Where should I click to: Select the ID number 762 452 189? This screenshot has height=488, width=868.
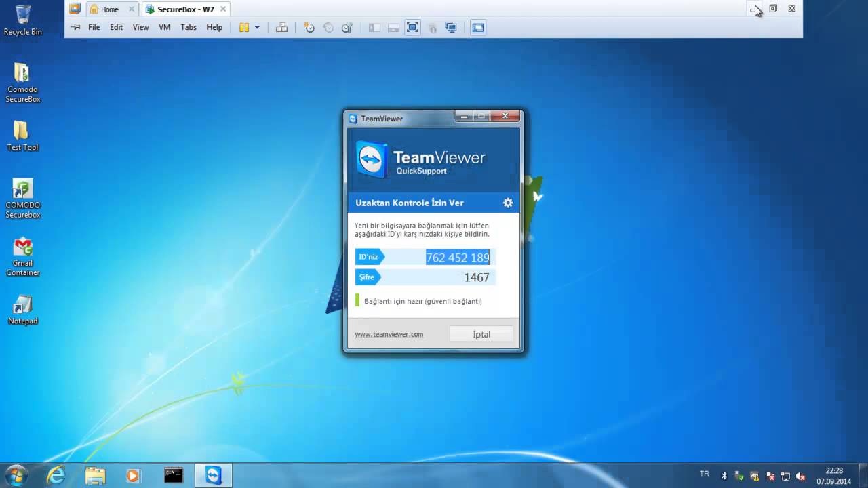[x=458, y=258]
